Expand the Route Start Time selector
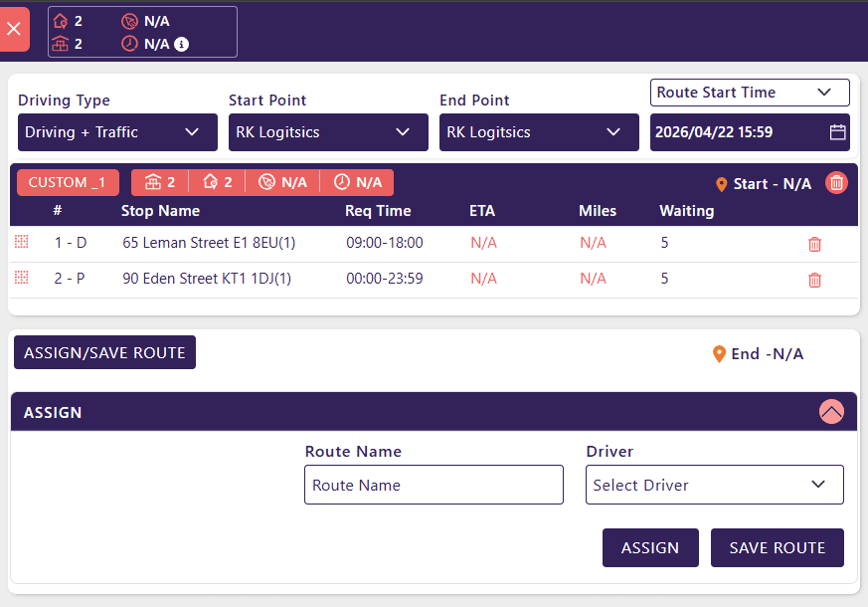The height and width of the screenshot is (607, 868). [750, 93]
